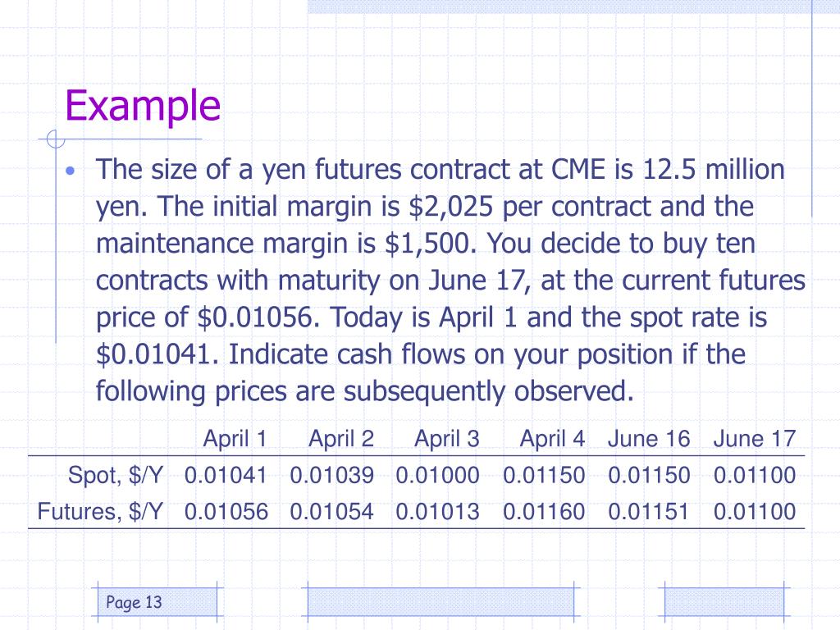Screen dimensions: 840x630
Task: Click the empty center footer placeholder box
Action: click(x=441, y=602)
